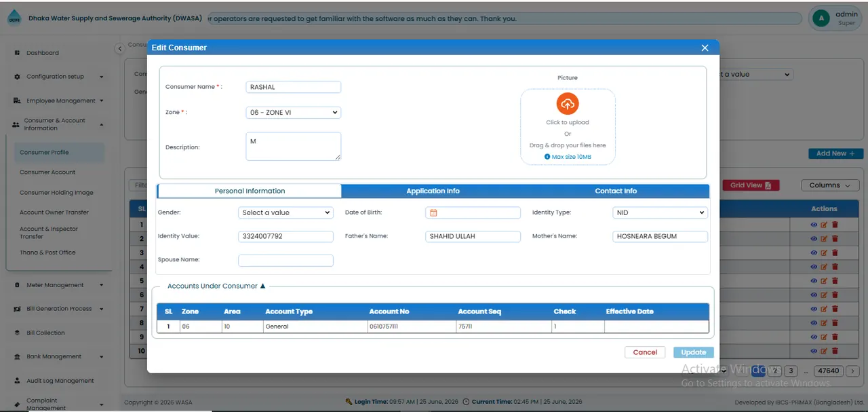The image size is (868, 412).
Task: Go to last page 47640
Action: point(829,371)
